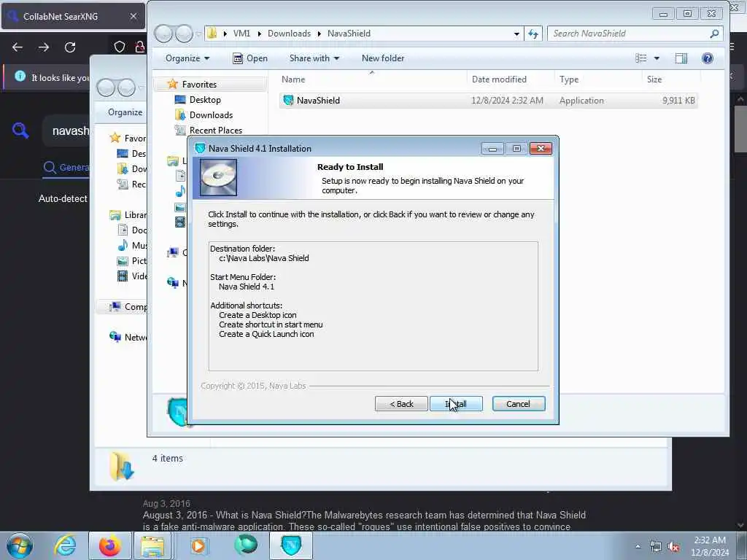This screenshot has height=560, width=747.
Task: Change view with the views icon
Action: (x=640, y=58)
